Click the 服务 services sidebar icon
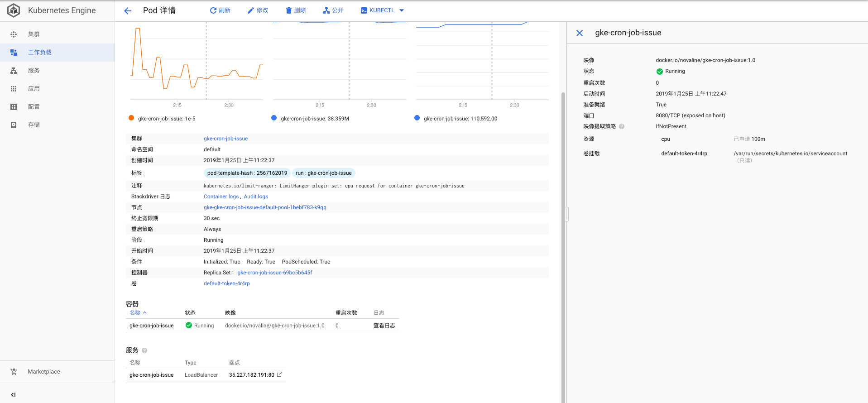Screen dimensions: 868x403 14,71
